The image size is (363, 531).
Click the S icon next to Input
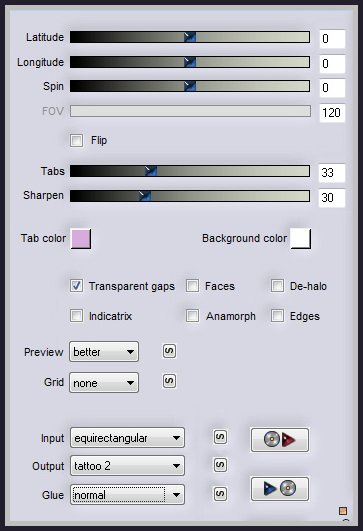[x=220, y=437]
